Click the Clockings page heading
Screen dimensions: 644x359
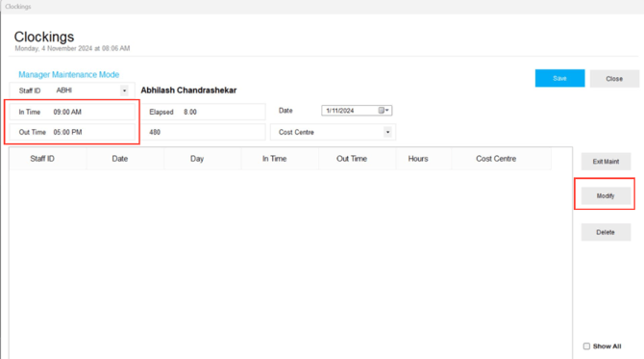pos(44,37)
